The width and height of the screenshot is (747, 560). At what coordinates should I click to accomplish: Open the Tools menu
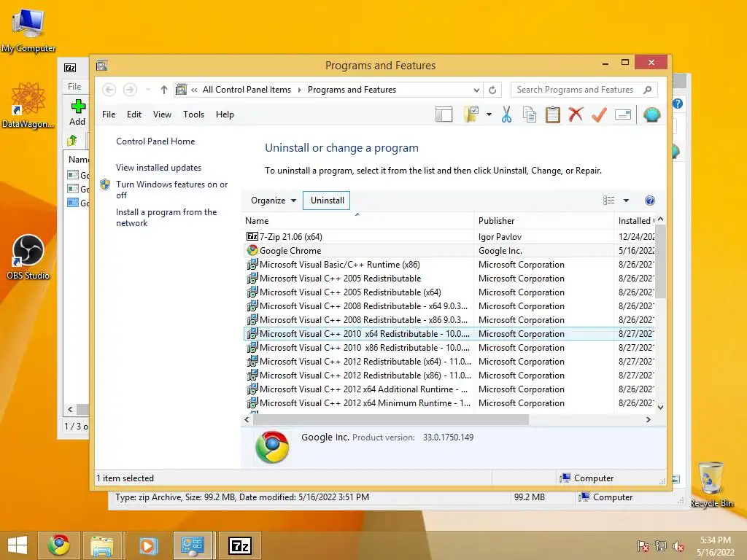click(x=193, y=114)
